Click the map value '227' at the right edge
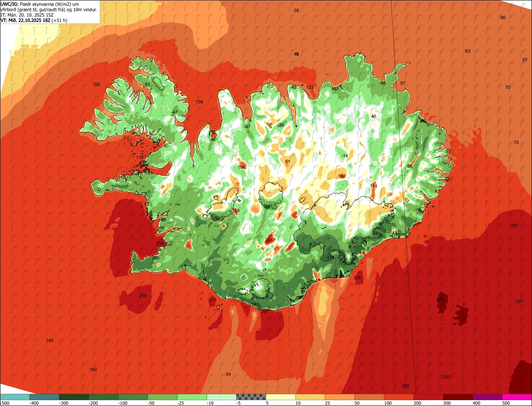This screenshot has height=406, width=532. tap(519, 301)
